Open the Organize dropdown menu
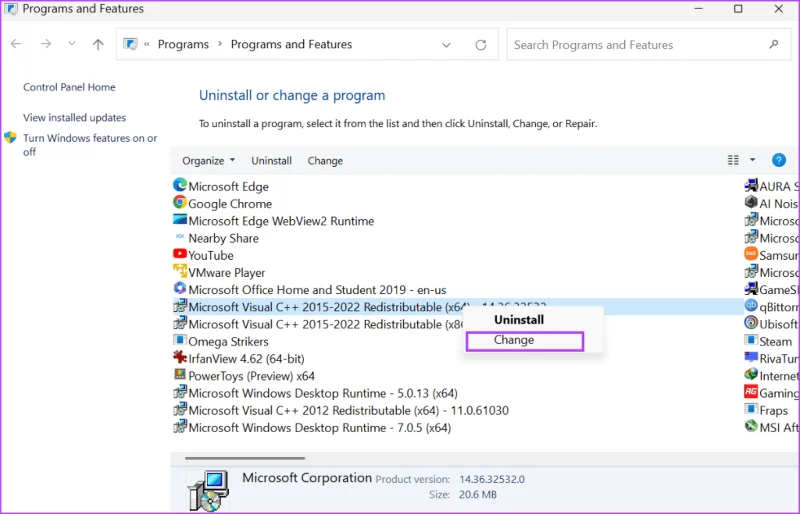This screenshot has height=514, width=800. 209,161
